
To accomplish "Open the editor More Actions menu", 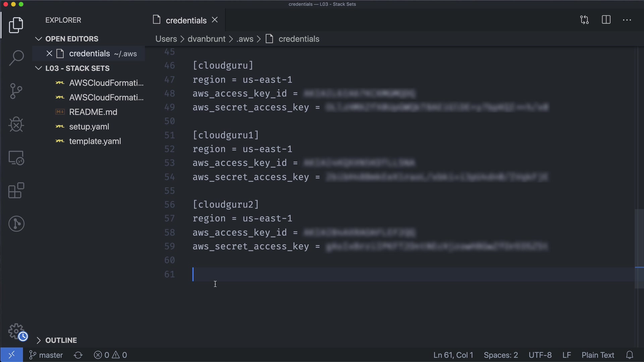I will point(627,20).
